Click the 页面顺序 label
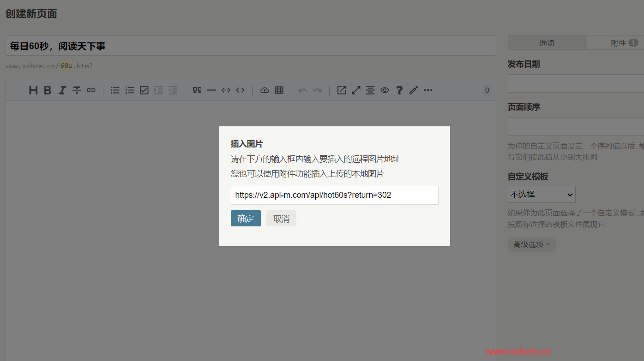Viewport: 644px width, 361px height. pyautogui.click(x=524, y=107)
